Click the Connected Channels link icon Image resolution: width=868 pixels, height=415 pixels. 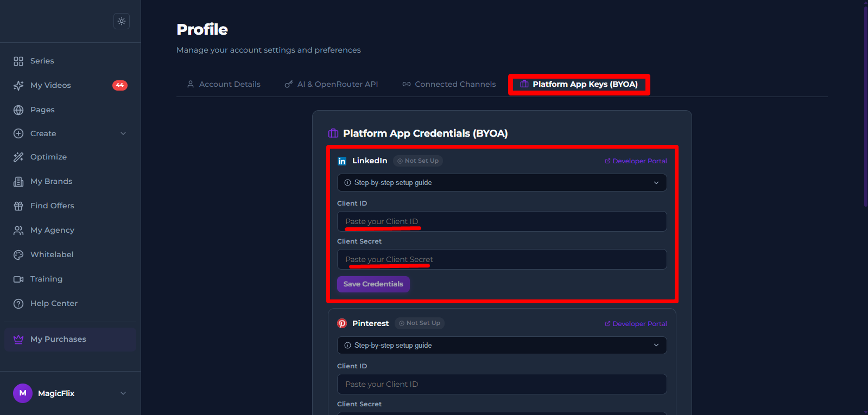point(406,84)
